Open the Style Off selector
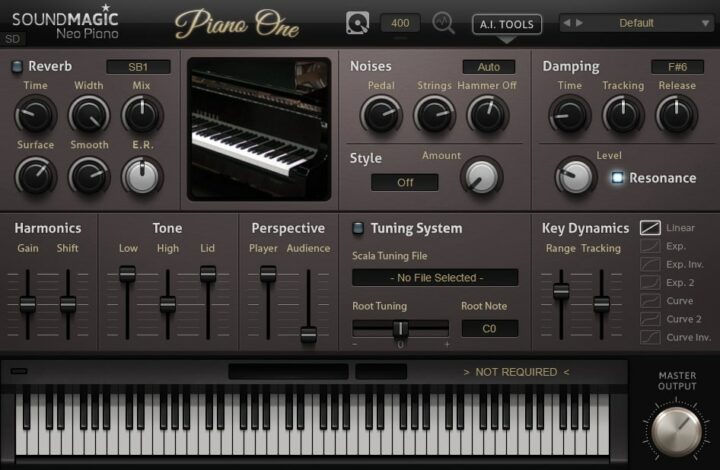Viewport: 720px width, 470px height. tap(405, 182)
